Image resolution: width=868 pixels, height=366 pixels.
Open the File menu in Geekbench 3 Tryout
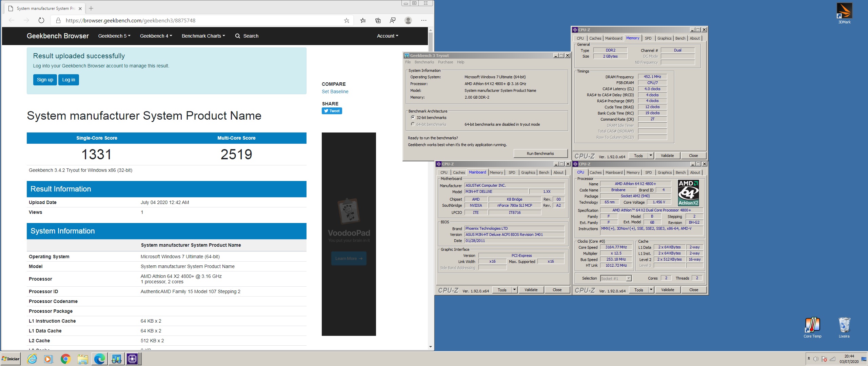point(408,62)
